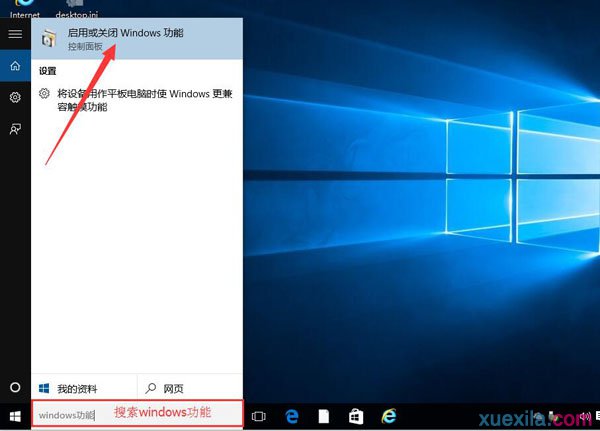Open the 启用或关闭 Windows 功能 result
The image size is (600, 431).
click(137, 39)
